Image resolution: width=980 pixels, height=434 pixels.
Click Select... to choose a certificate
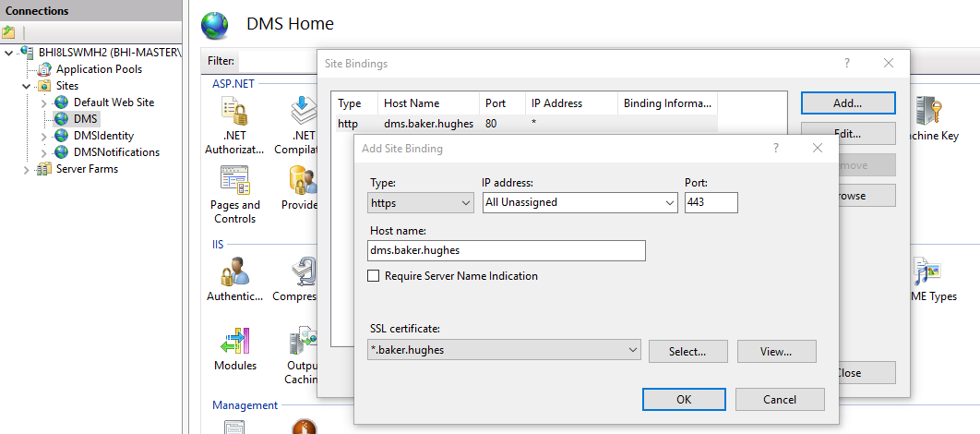[x=687, y=351]
